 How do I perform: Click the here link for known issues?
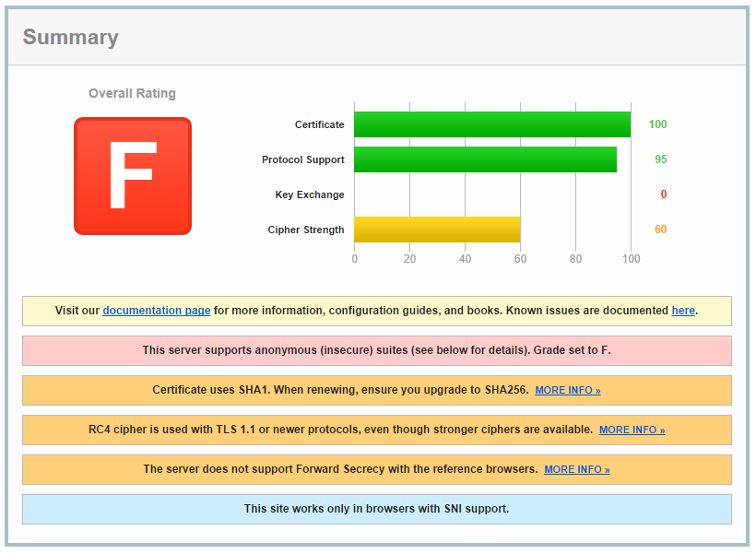683,311
